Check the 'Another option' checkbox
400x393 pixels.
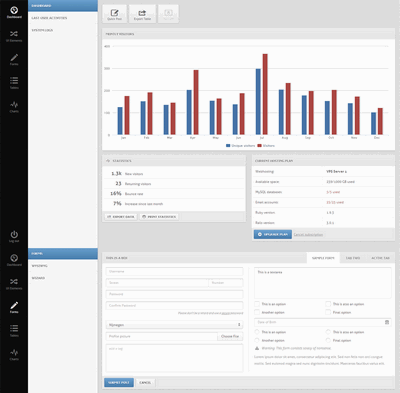pyautogui.click(x=257, y=312)
